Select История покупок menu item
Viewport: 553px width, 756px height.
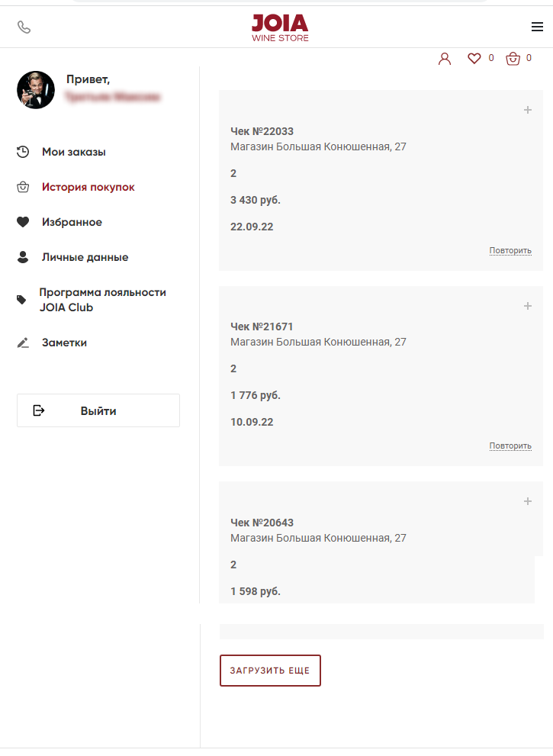click(88, 187)
